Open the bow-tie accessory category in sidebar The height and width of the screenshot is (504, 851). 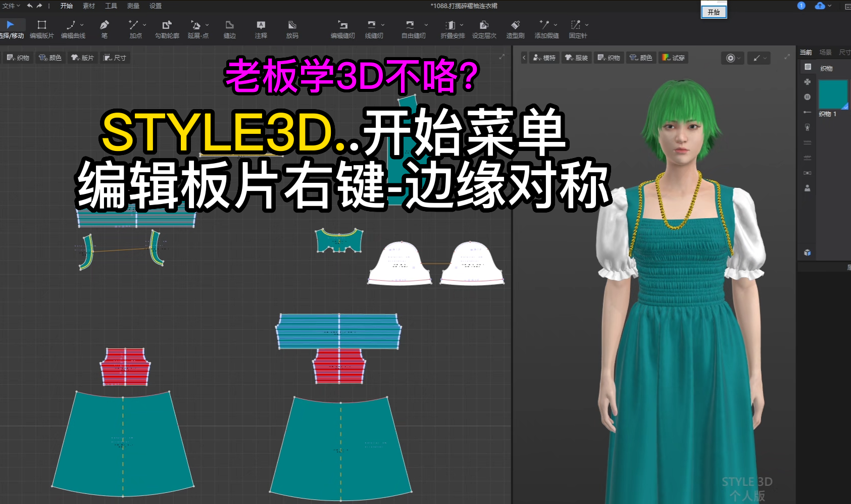pos(808,173)
